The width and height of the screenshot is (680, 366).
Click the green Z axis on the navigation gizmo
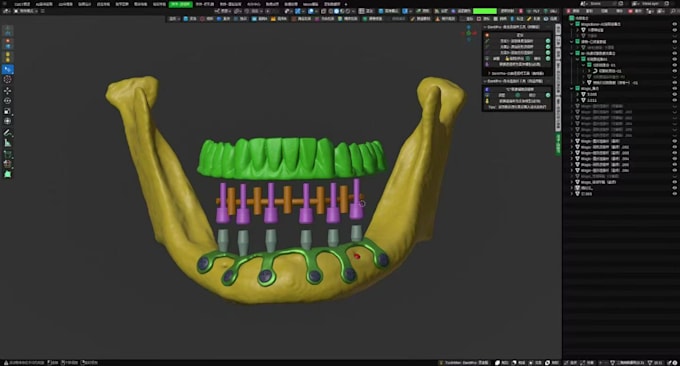pyautogui.click(x=468, y=33)
